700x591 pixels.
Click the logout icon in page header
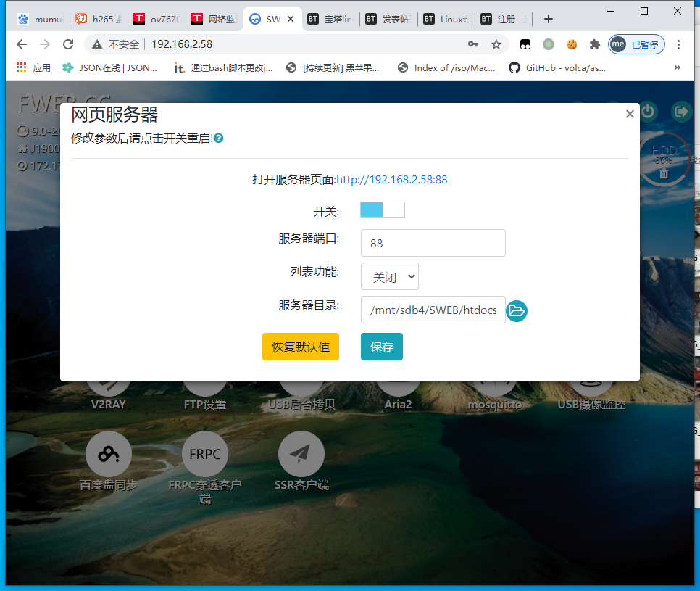click(681, 111)
